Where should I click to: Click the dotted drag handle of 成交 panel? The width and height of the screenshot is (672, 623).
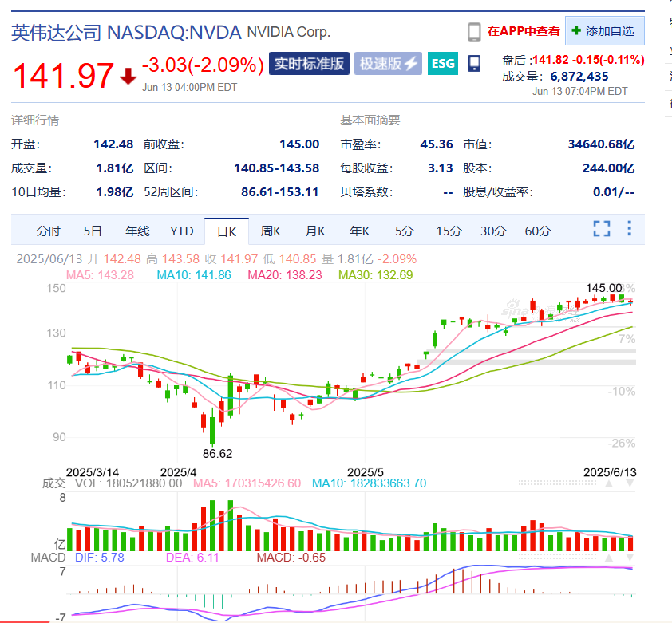point(557,483)
